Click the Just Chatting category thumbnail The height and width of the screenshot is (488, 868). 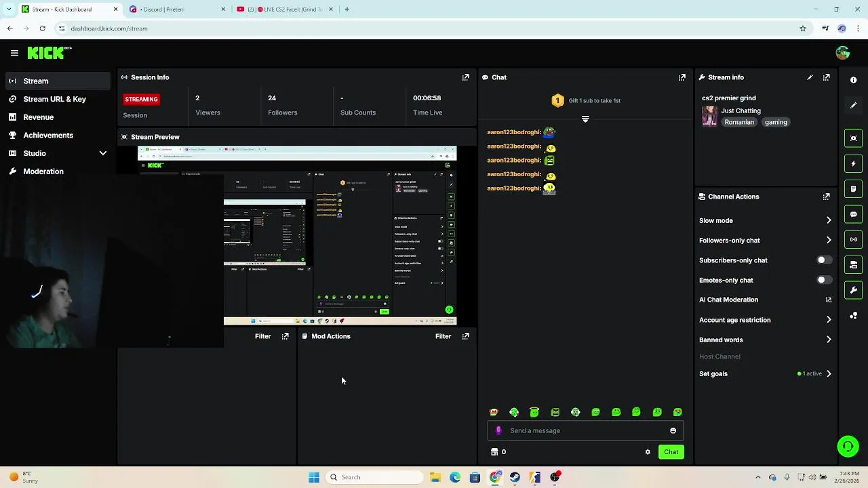709,116
